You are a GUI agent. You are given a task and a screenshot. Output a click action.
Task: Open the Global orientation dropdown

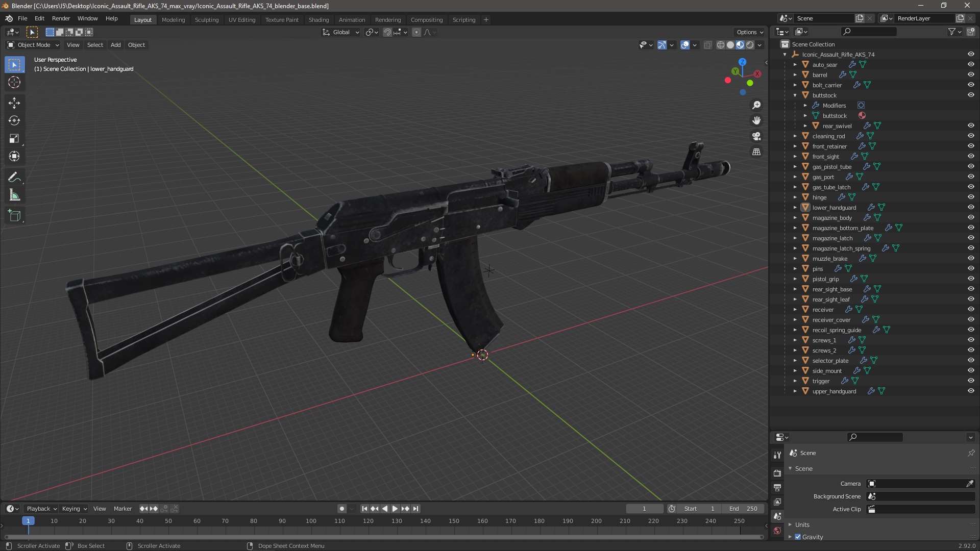coord(341,32)
